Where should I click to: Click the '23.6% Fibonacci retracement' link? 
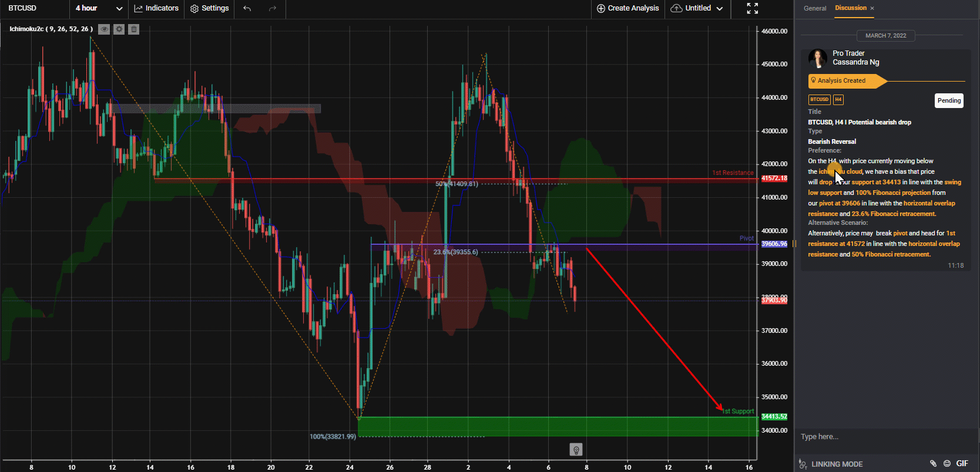pyautogui.click(x=894, y=214)
